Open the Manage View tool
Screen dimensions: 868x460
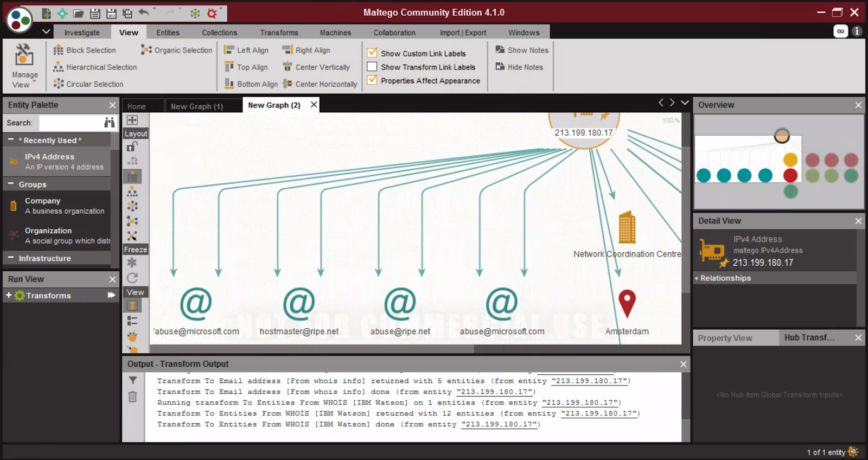(x=24, y=66)
